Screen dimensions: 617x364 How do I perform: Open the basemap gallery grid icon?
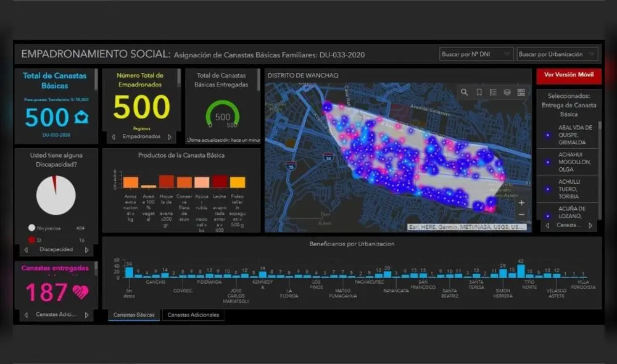(x=521, y=93)
